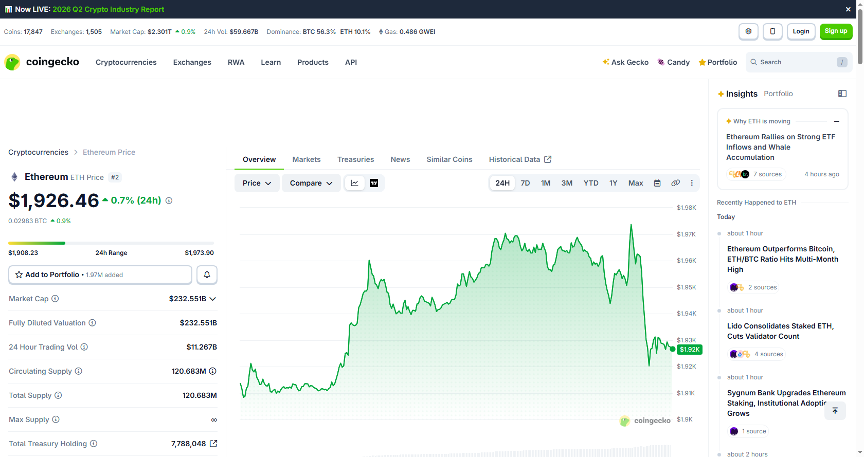Switch chart to line view
This screenshot has width=864, height=458.
click(354, 183)
